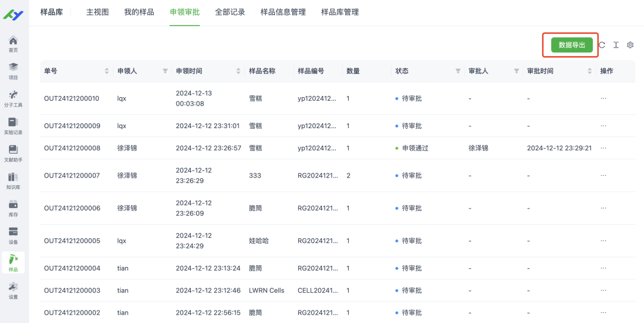Open 知识库 knowledge base in sidebar

[x=13, y=181]
